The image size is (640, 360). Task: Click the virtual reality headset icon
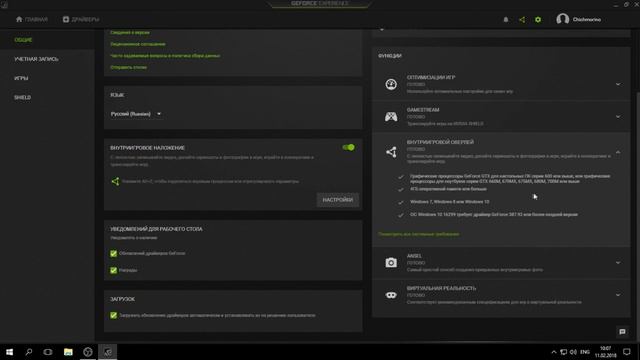pos(391,295)
